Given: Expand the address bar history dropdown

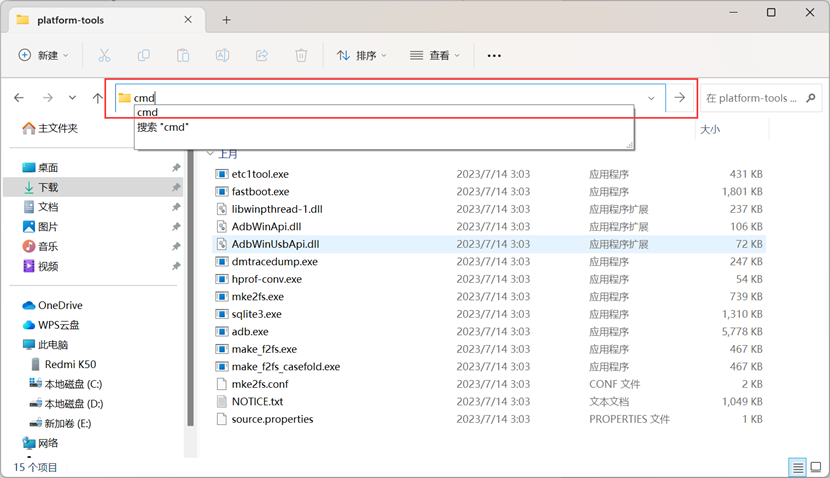Looking at the screenshot, I should [x=652, y=98].
